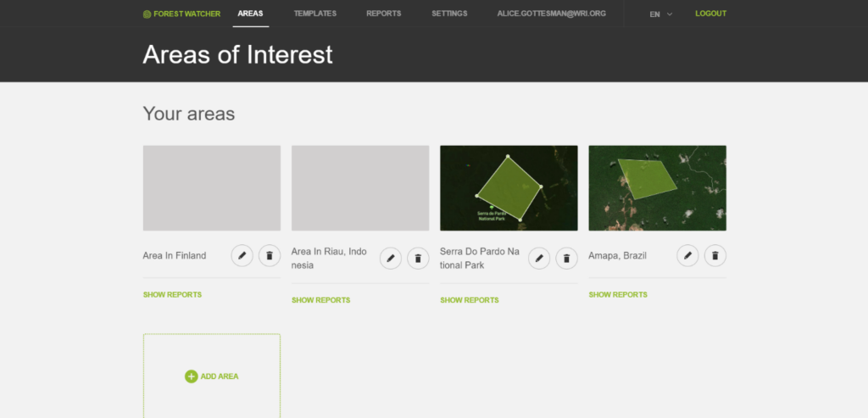Click the 'Area In Finland' name text

tap(175, 256)
